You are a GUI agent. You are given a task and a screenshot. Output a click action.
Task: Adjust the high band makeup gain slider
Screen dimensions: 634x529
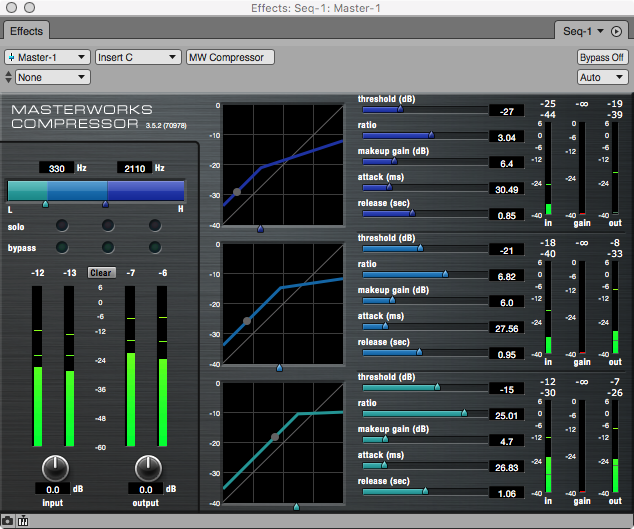pos(425,161)
